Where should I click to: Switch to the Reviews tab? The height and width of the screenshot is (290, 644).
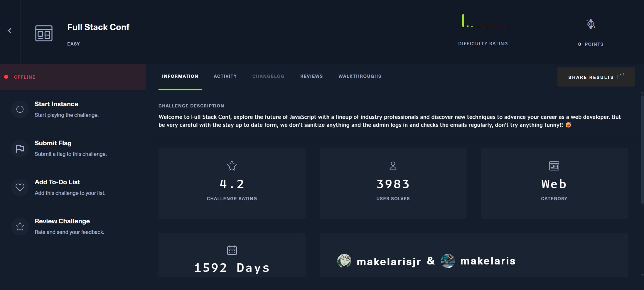tap(311, 76)
